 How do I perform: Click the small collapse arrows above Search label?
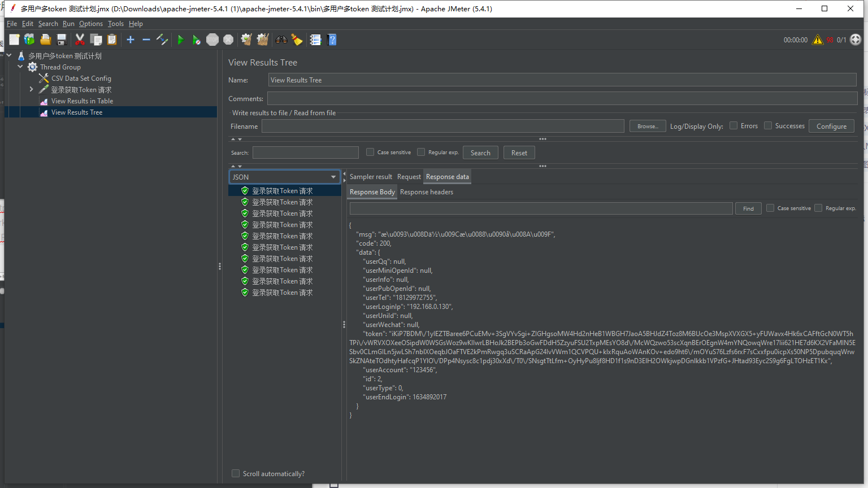click(x=236, y=139)
